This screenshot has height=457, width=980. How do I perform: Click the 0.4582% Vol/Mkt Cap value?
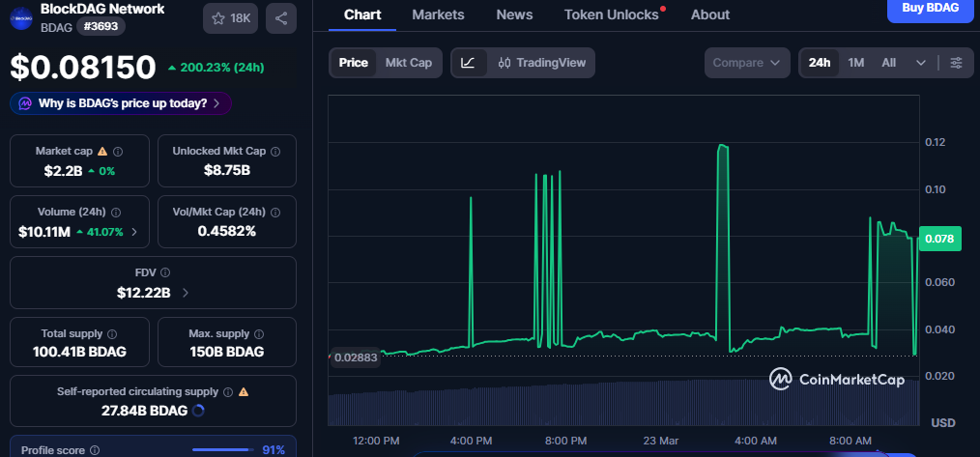[x=227, y=231]
